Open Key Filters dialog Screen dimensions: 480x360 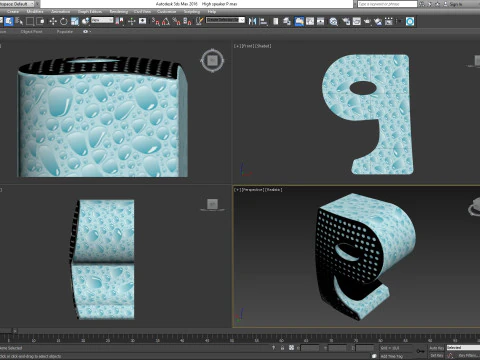coord(468,356)
